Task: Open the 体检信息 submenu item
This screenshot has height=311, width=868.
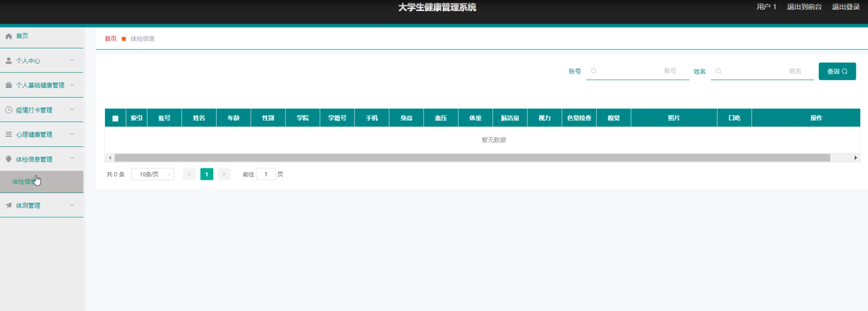Action: pos(42,182)
